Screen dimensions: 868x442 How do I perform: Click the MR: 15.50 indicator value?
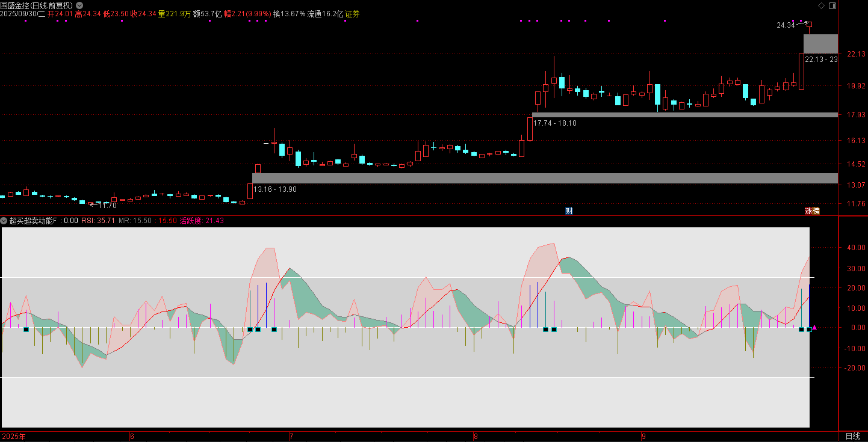pos(135,221)
